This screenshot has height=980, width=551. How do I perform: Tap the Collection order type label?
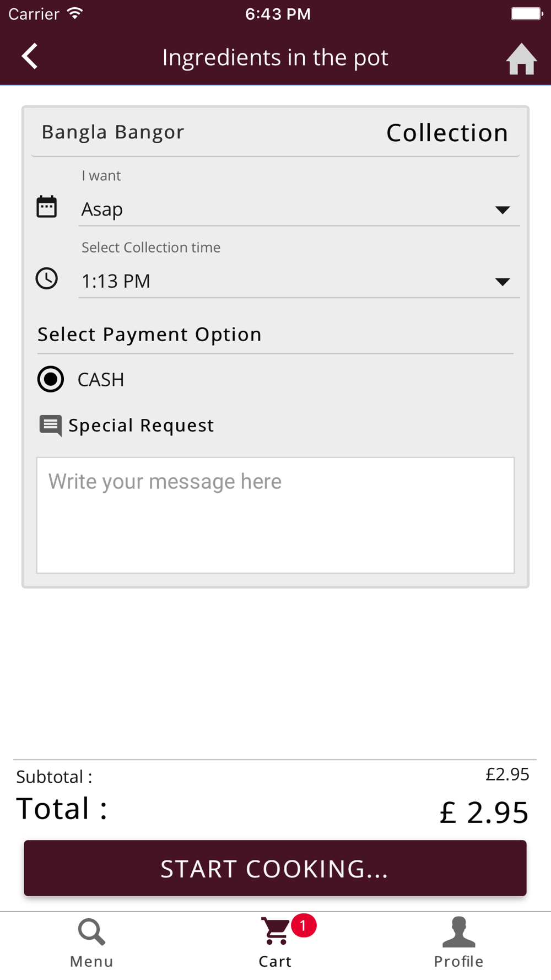[447, 133]
